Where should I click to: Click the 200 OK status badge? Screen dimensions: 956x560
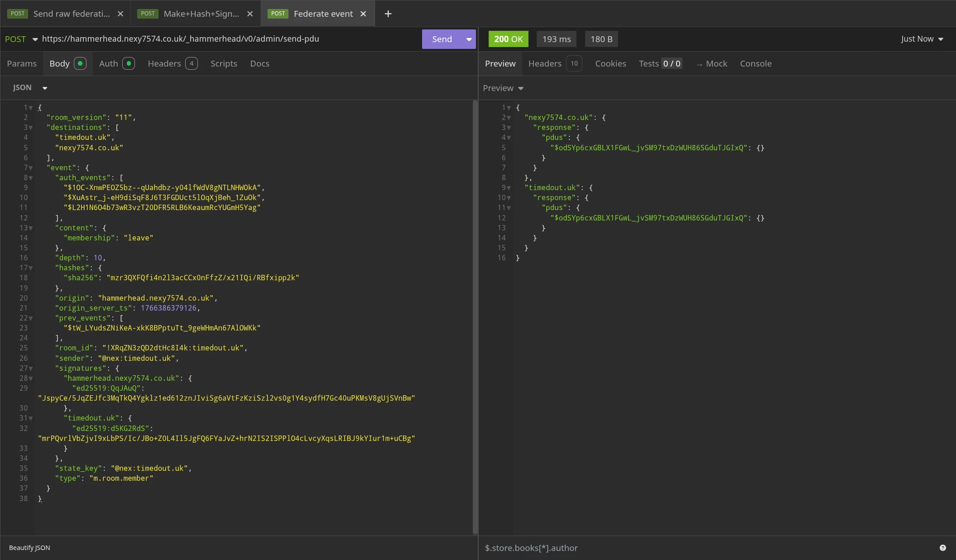(508, 39)
